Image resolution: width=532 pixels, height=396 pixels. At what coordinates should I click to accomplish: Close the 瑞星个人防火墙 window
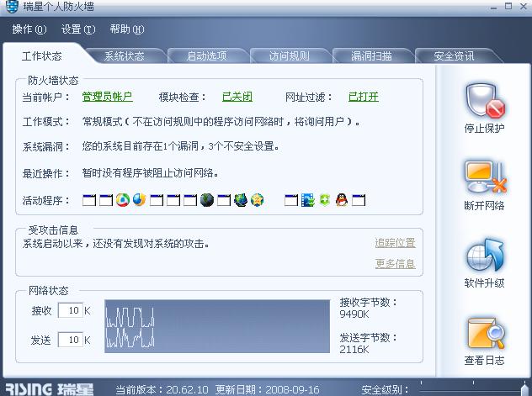pyautogui.click(x=524, y=6)
